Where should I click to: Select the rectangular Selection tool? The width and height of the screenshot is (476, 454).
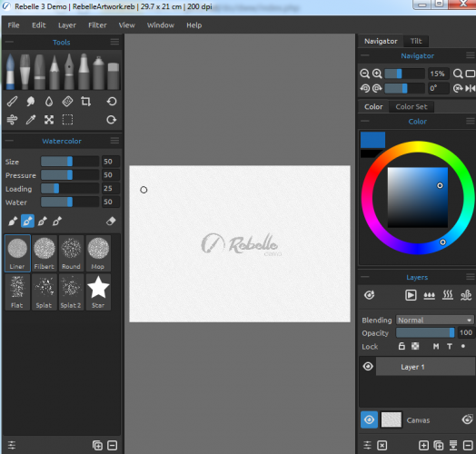point(67,120)
